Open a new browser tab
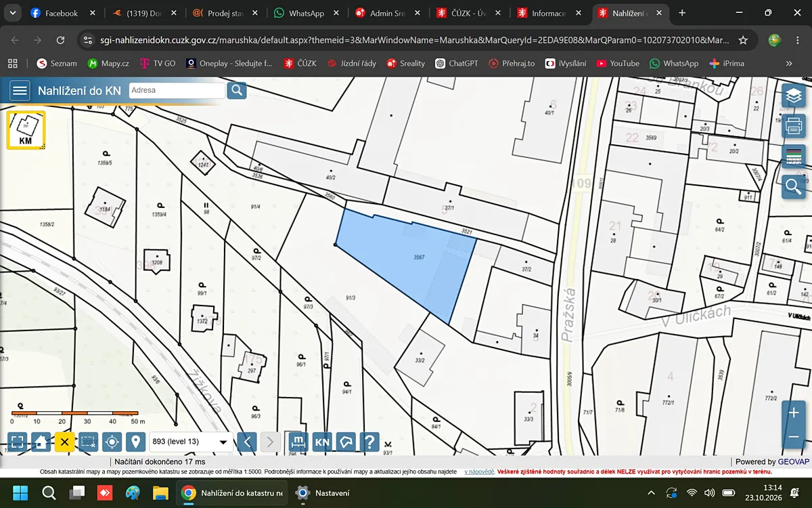The image size is (812, 508). click(x=683, y=13)
